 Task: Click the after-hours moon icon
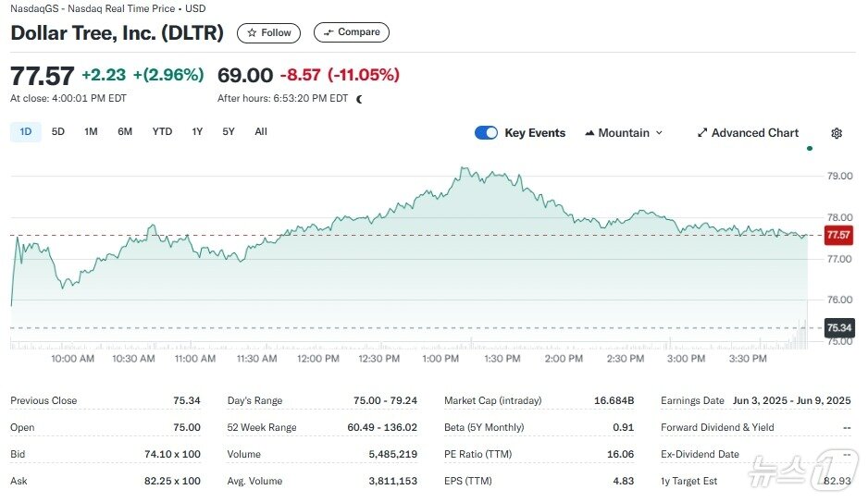[359, 98]
